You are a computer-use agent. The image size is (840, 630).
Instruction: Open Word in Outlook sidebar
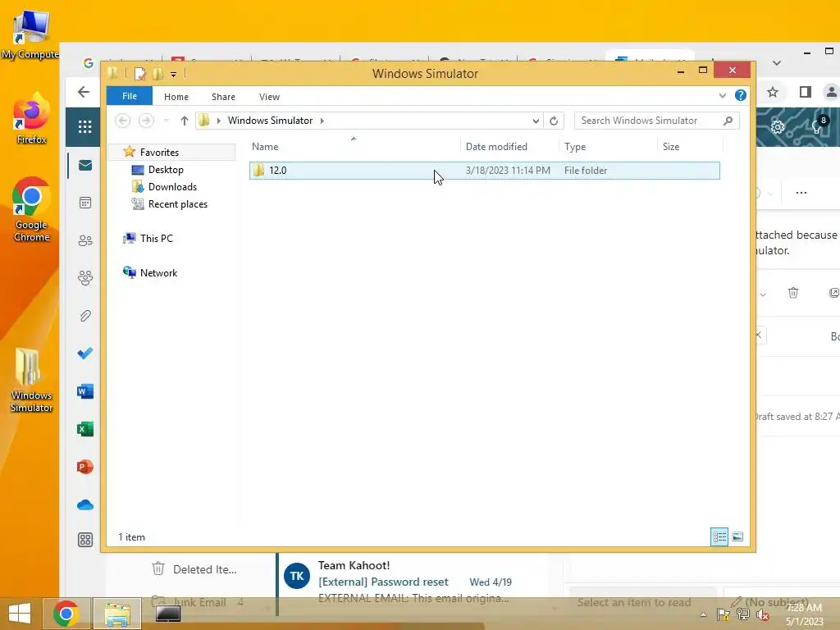pos(85,391)
